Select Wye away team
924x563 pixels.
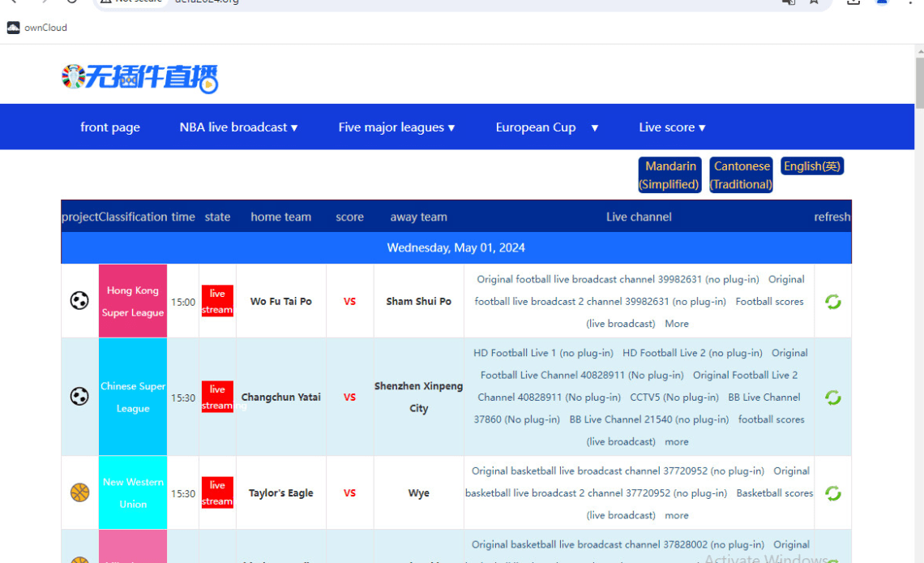(x=418, y=493)
